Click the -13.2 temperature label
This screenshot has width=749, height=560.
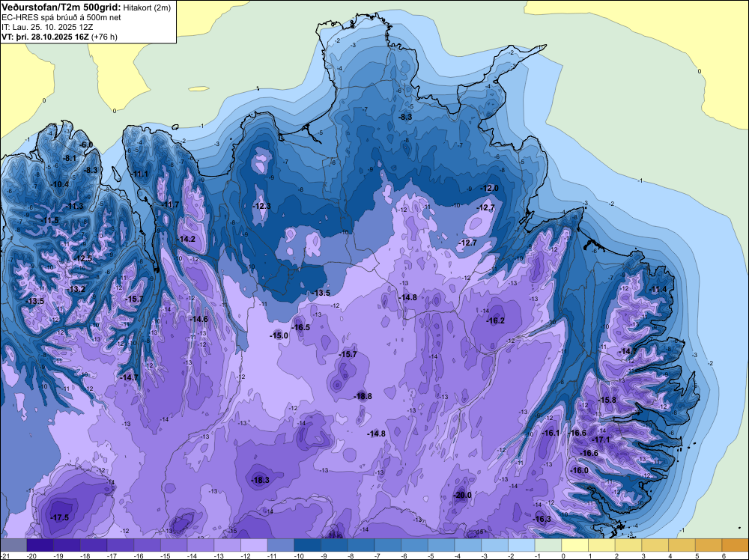pos(76,289)
